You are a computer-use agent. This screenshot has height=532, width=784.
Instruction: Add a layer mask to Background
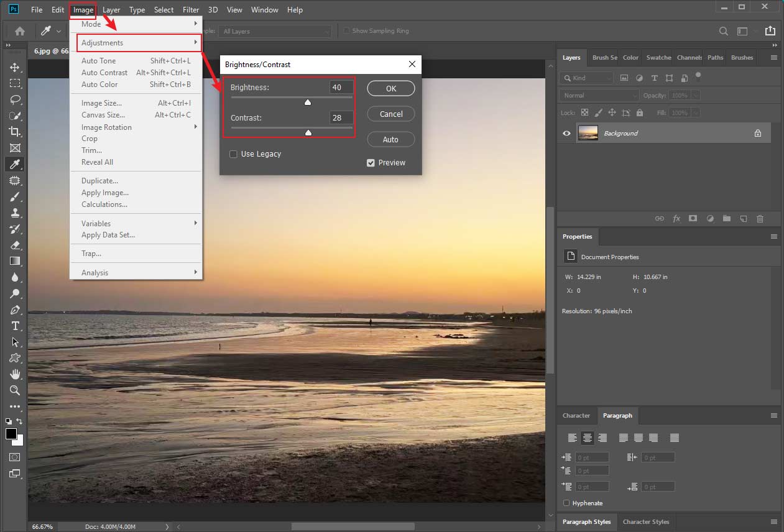click(x=693, y=218)
